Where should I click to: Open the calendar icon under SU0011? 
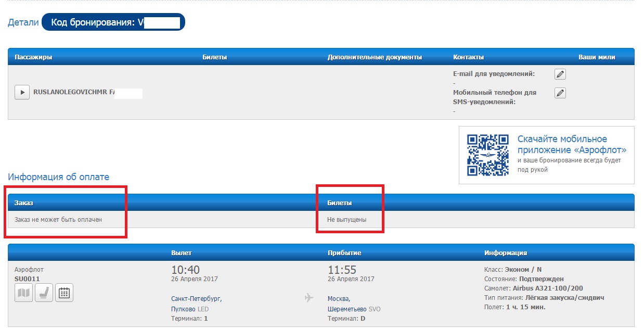(64, 293)
